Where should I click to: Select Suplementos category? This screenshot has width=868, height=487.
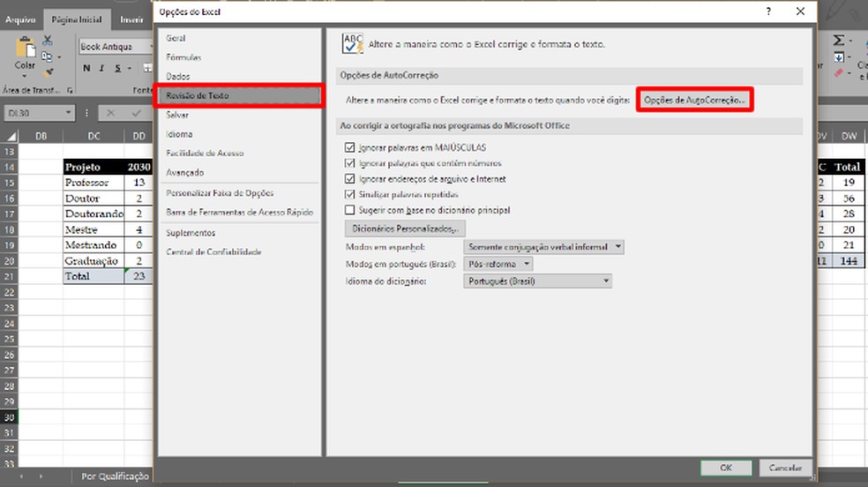tap(239, 233)
